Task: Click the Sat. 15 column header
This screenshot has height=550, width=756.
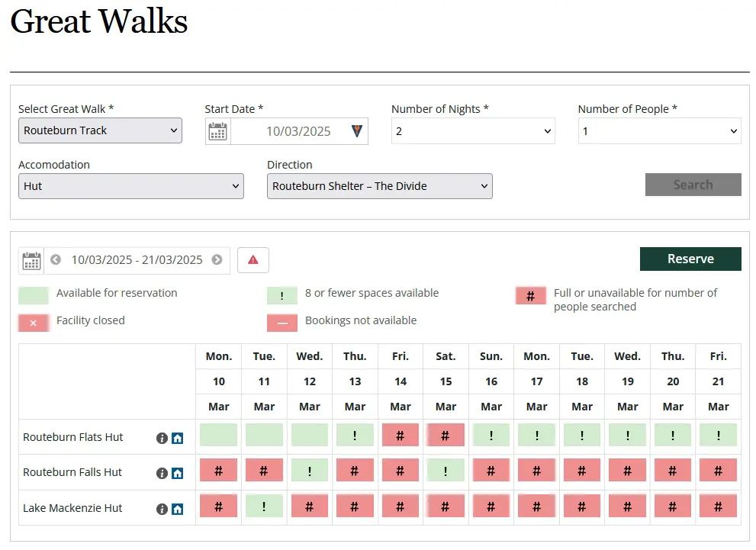Action: 446,381
